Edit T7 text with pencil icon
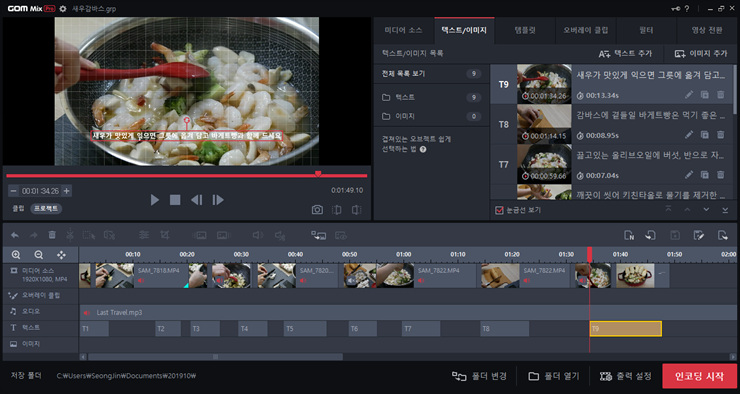This screenshot has height=394, width=740. [x=689, y=175]
